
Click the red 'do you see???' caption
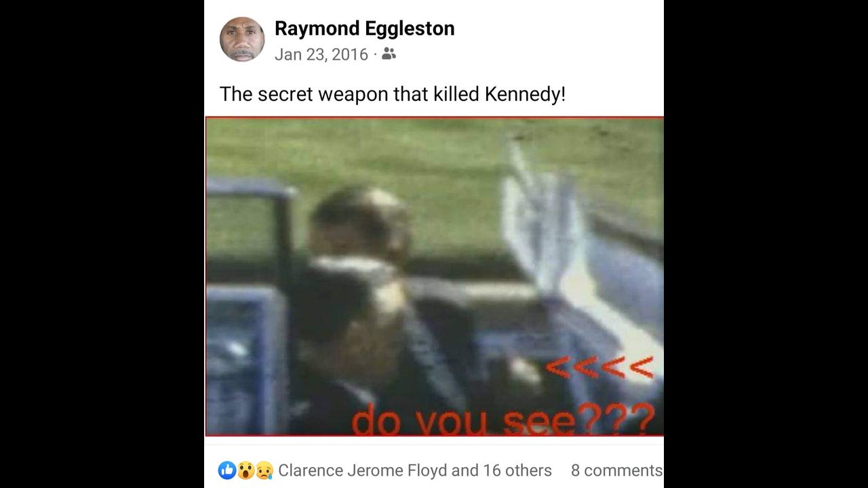(503, 419)
